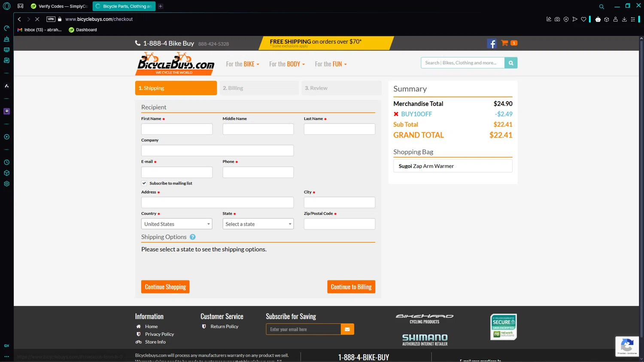Open downloads arrow icon
The width and height of the screenshot is (644, 362).
pyautogui.click(x=624, y=19)
